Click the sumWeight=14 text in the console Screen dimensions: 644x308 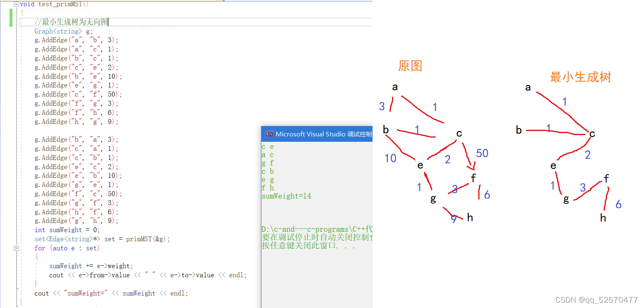click(x=286, y=196)
